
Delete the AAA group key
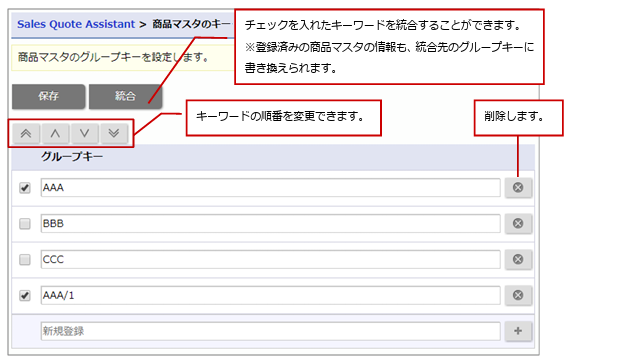click(518, 188)
